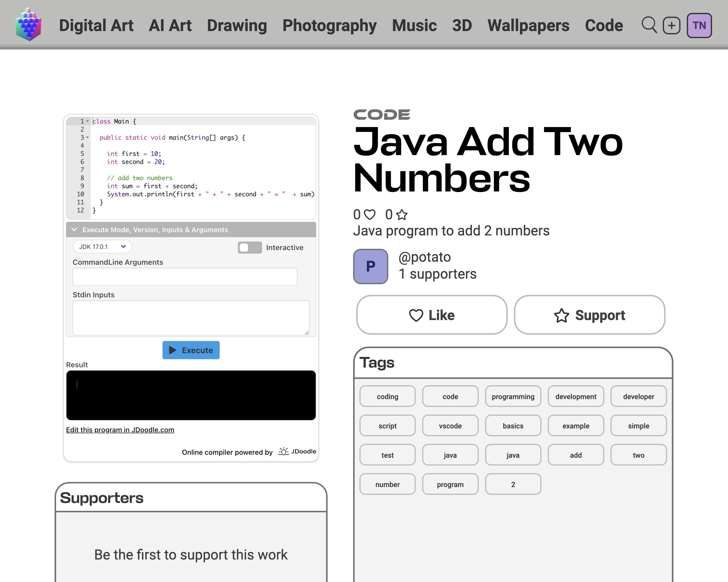Click code line "int sum = first + second;"
Image resolution: width=728 pixels, height=582 pixels.
[152, 186]
